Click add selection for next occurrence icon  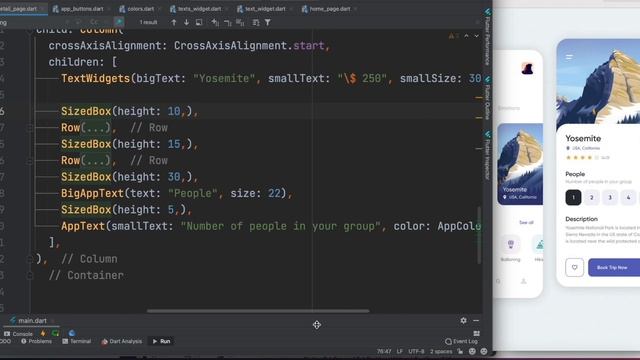(215, 22)
